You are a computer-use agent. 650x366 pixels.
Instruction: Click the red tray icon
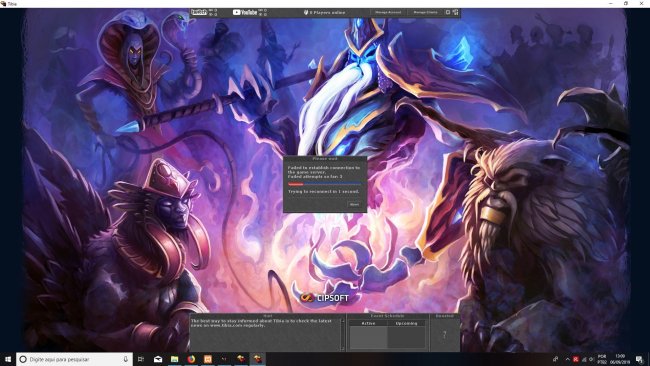click(576, 359)
